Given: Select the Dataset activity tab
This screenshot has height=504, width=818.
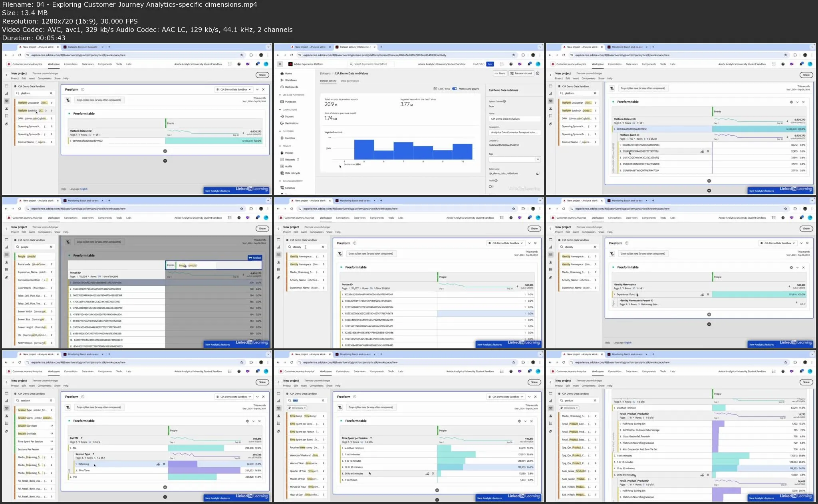Looking at the screenshot, I should click(x=328, y=81).
